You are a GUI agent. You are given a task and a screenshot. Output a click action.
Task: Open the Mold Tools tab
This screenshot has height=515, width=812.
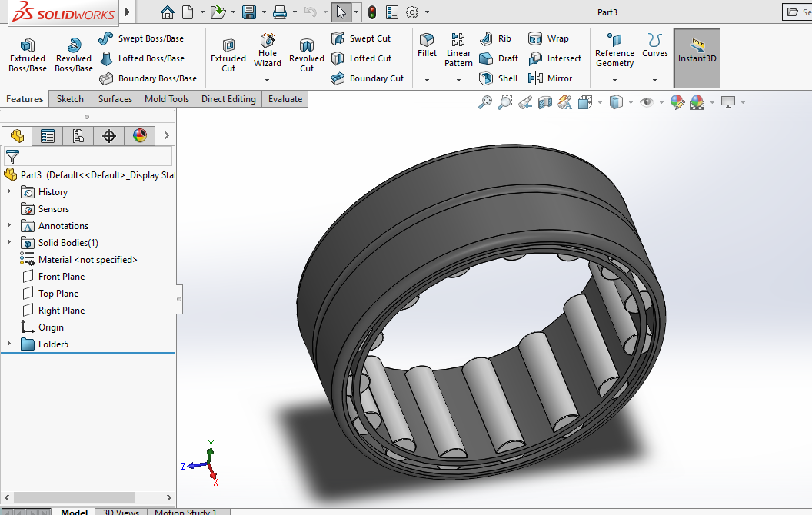[x=167, y=99]
